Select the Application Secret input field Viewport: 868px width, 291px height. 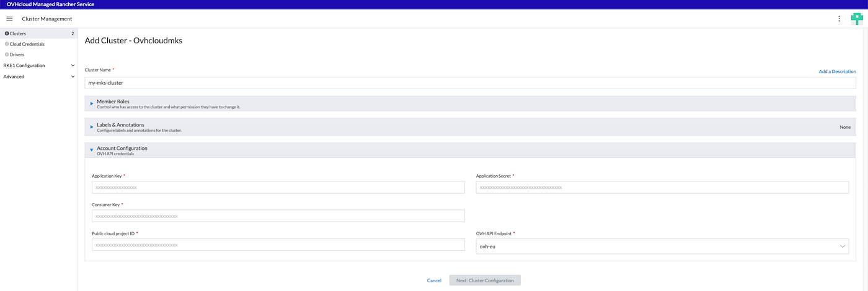[x=662, y=188]
